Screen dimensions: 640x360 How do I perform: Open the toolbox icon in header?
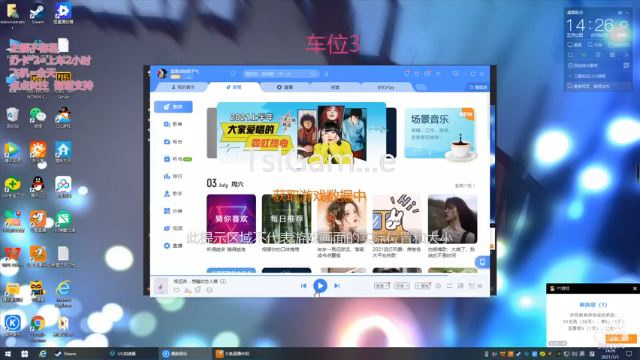pyautogui.click(x=427, y=73)
